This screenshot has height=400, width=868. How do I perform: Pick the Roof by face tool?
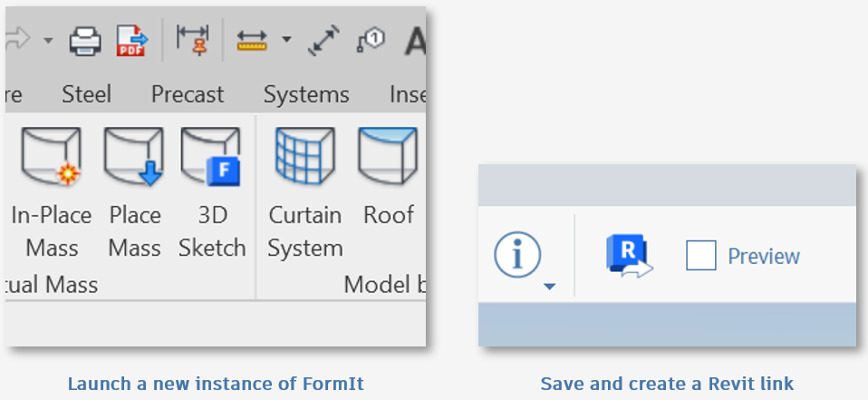[x=388, y=177]
